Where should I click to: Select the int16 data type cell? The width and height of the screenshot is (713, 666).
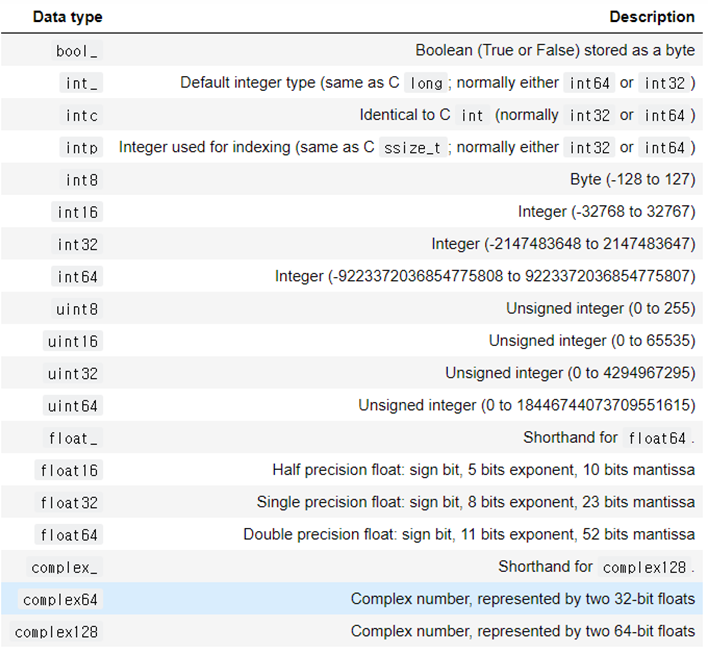point(77,212)
